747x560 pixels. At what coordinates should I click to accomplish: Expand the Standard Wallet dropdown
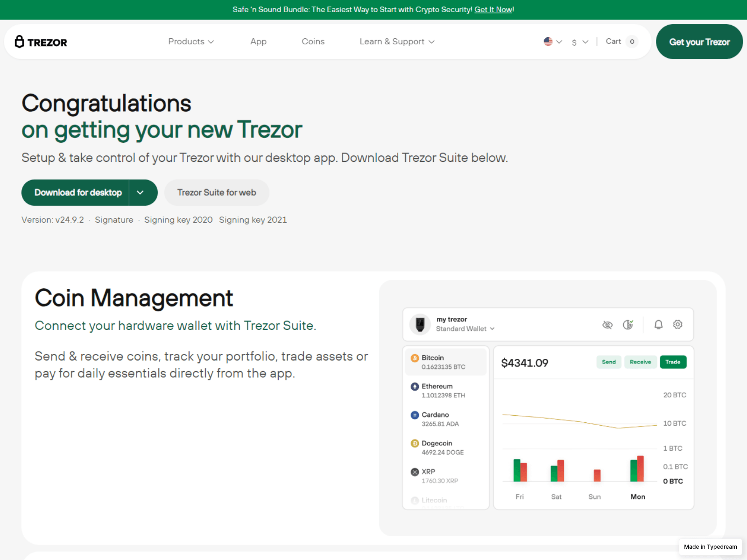click(465, 329)
